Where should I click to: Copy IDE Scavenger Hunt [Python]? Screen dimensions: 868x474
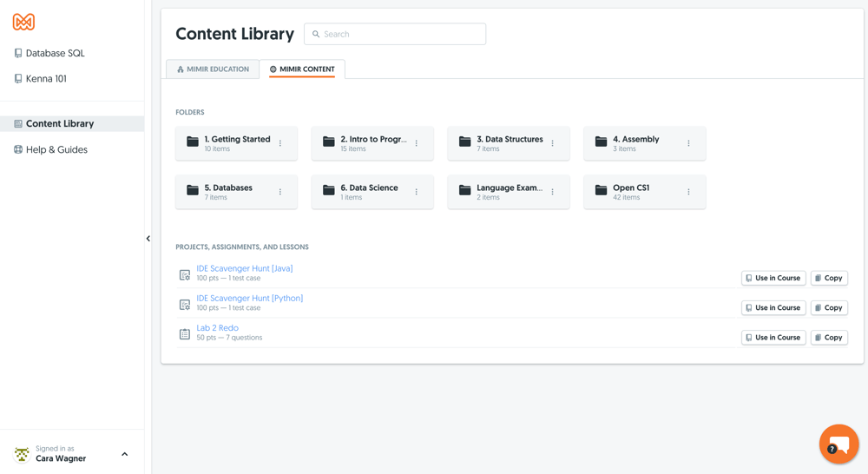[829, 308]
